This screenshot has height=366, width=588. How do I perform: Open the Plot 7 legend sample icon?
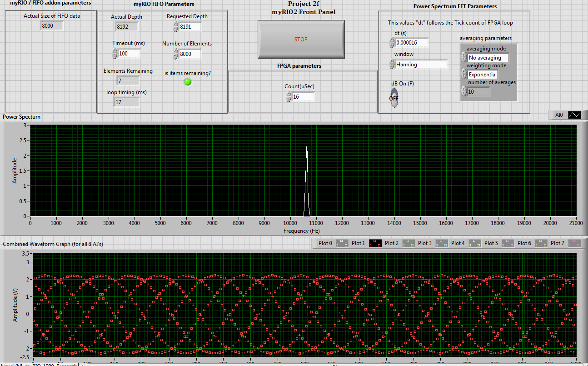click(574, 243)
